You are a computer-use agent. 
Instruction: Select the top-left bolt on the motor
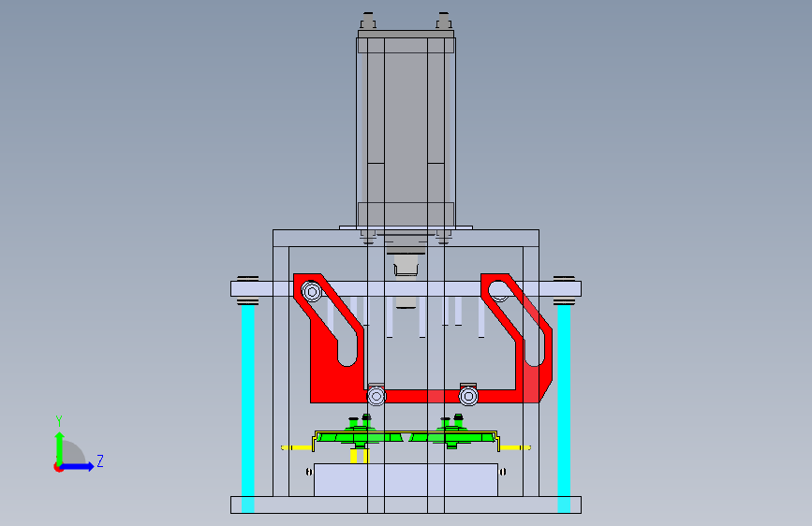click(x=368, y=21)
